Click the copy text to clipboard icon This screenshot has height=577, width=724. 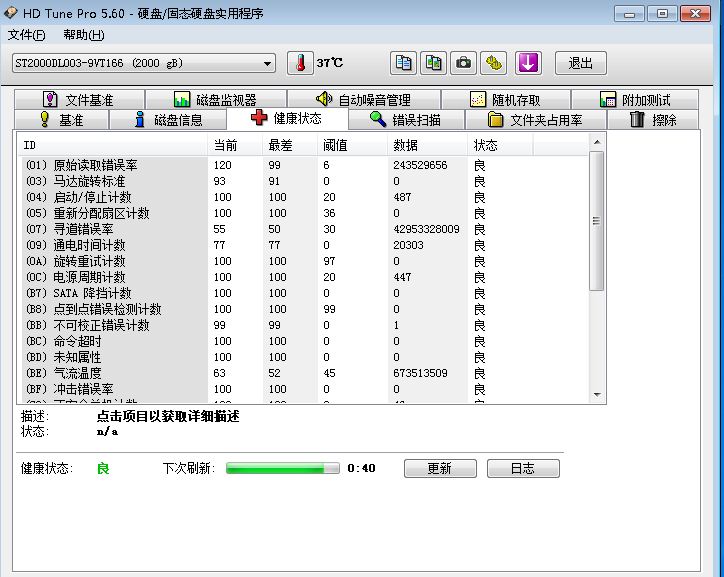point(403,63)
